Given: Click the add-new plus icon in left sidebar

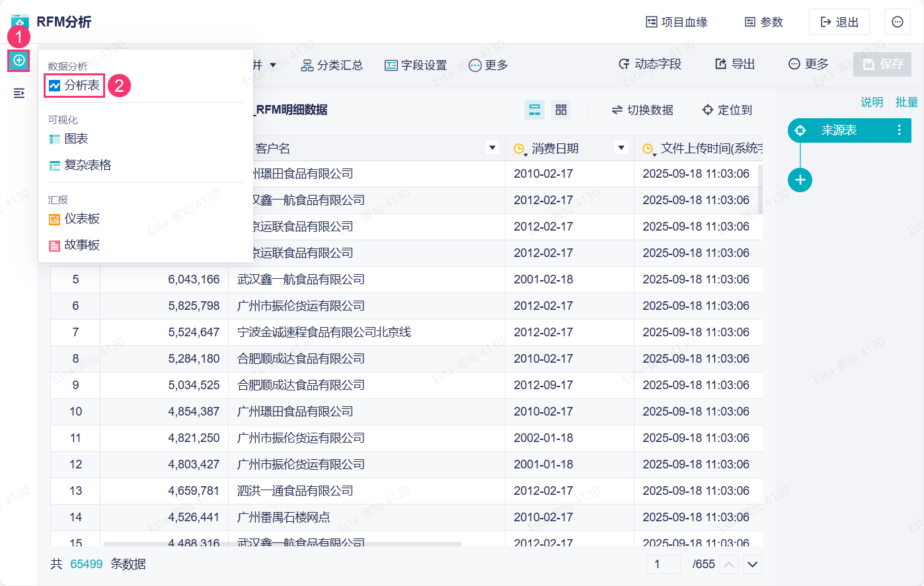Looking at the screenshot, I should pos(19,61).
